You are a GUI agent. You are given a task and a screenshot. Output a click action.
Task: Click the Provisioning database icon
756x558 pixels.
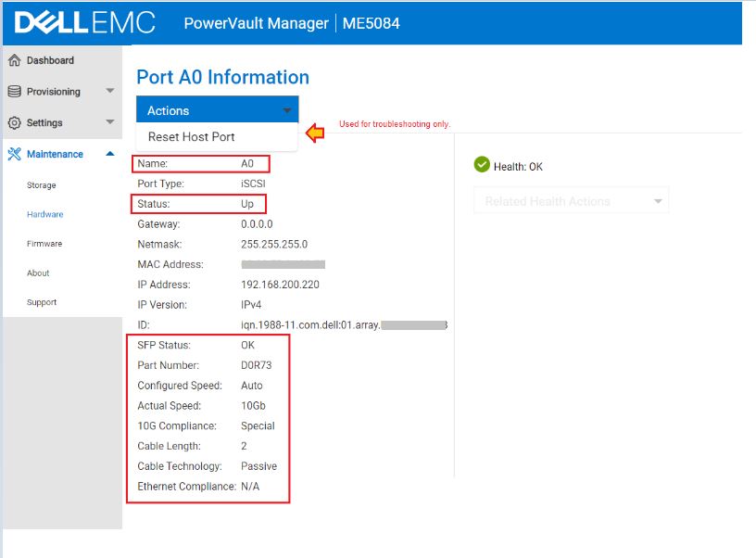14,92
